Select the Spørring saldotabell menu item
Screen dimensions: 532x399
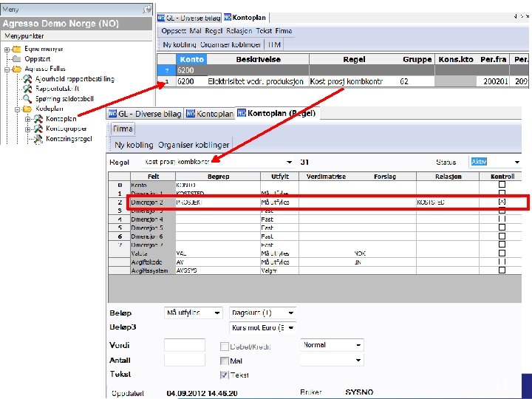click(64, 99)
